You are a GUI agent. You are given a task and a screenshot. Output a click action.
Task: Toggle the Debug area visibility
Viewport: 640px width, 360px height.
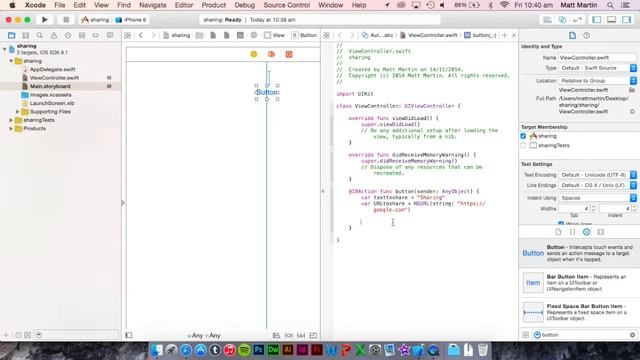(611, 20)
